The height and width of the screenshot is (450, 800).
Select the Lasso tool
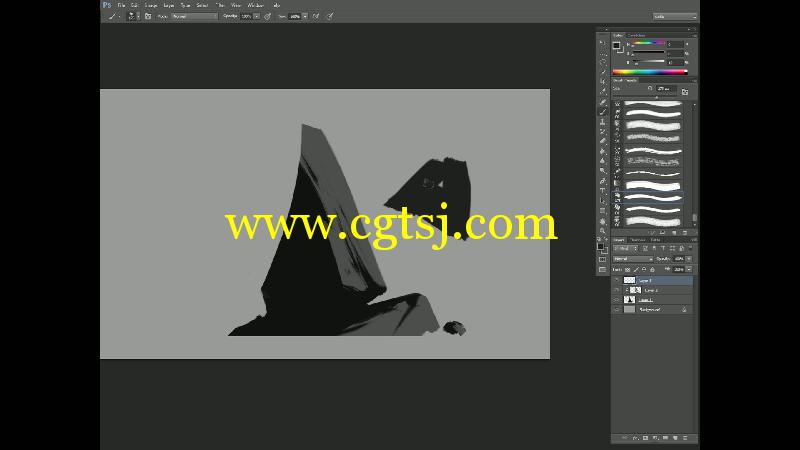point(603,62)
